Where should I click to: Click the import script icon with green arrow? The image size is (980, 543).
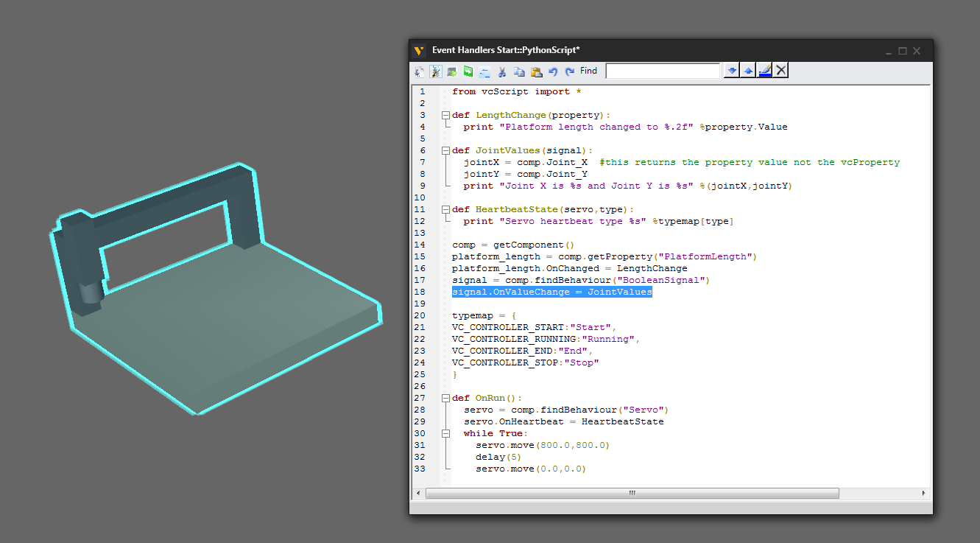pos(451,71)
